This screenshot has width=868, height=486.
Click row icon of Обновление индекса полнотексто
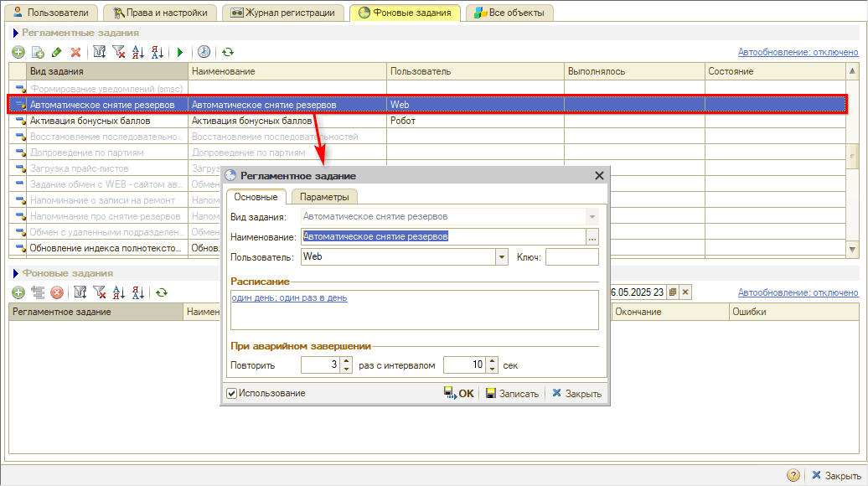pyautogui.click(x=20, y=248)
